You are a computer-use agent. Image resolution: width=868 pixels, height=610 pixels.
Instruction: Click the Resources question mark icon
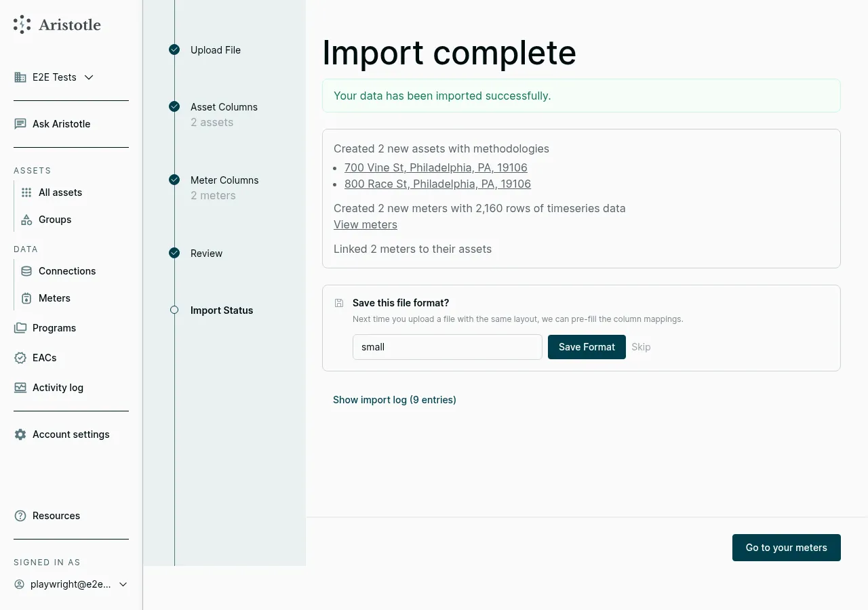20,516
